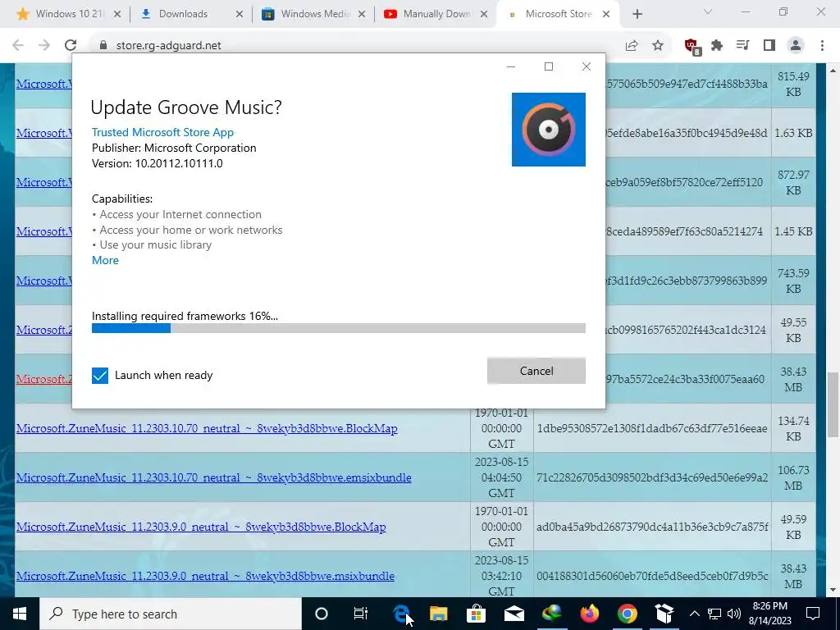Open the Extensions puzzle piece menu

[717, 46]
